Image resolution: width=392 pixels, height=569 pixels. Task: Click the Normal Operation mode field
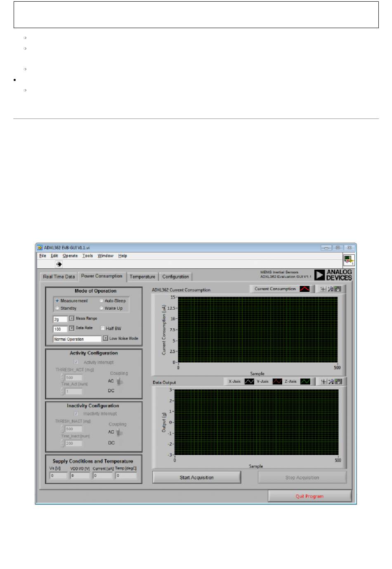pyautogui.click(x=77, y=339)
